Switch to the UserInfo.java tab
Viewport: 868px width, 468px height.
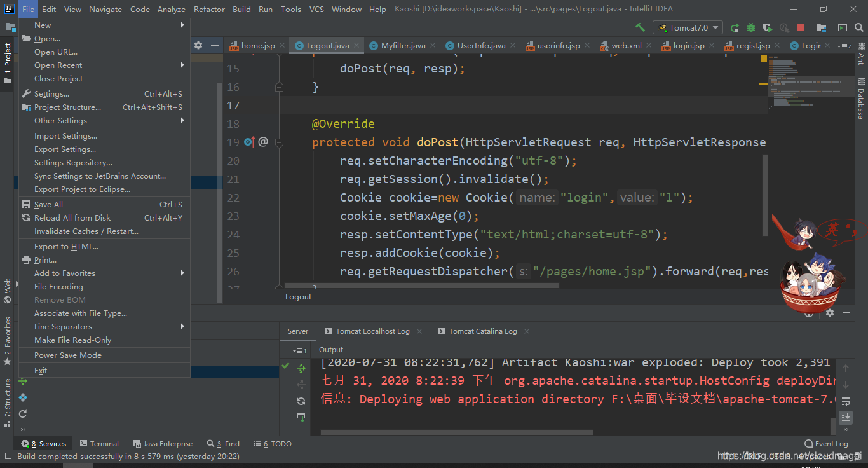(x=481, y=46)
